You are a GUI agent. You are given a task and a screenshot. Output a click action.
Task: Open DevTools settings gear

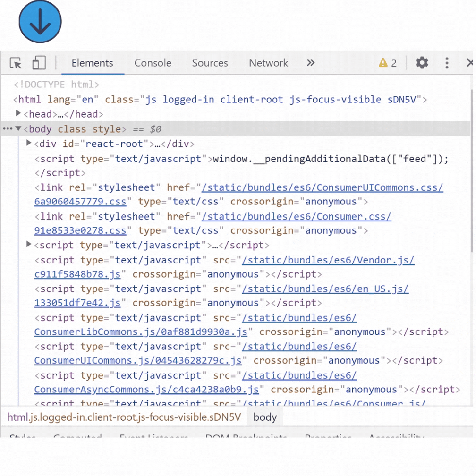click(422, 63)
